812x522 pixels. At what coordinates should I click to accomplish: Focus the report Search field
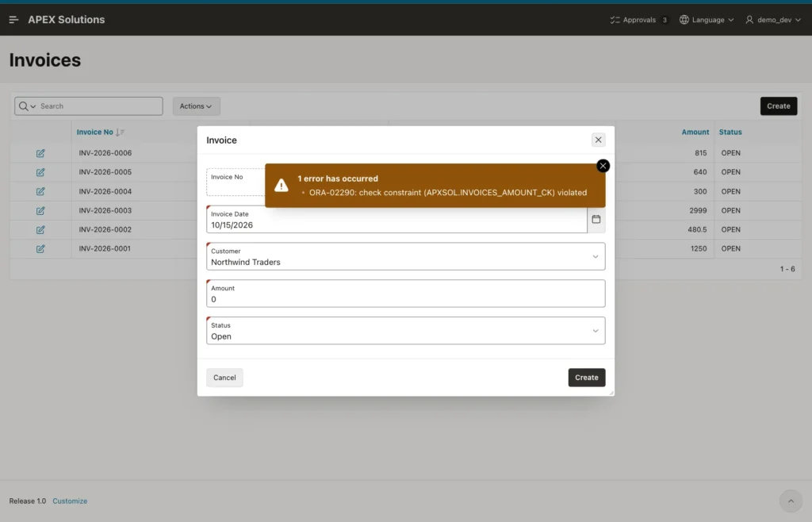tap(100, 106)
